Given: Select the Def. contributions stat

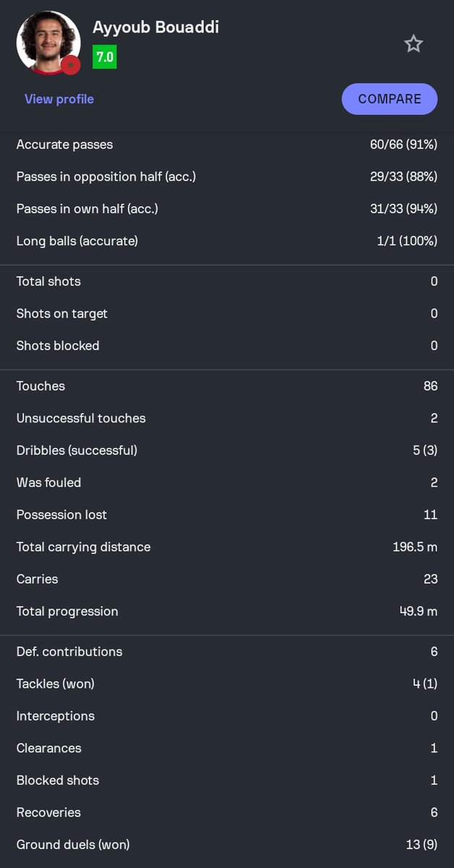Looking at the screenshot, I should coord(227,652).
